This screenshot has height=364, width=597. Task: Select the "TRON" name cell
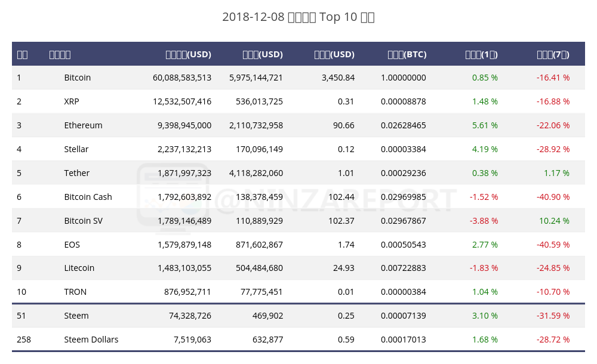click(x=75, y=292)
